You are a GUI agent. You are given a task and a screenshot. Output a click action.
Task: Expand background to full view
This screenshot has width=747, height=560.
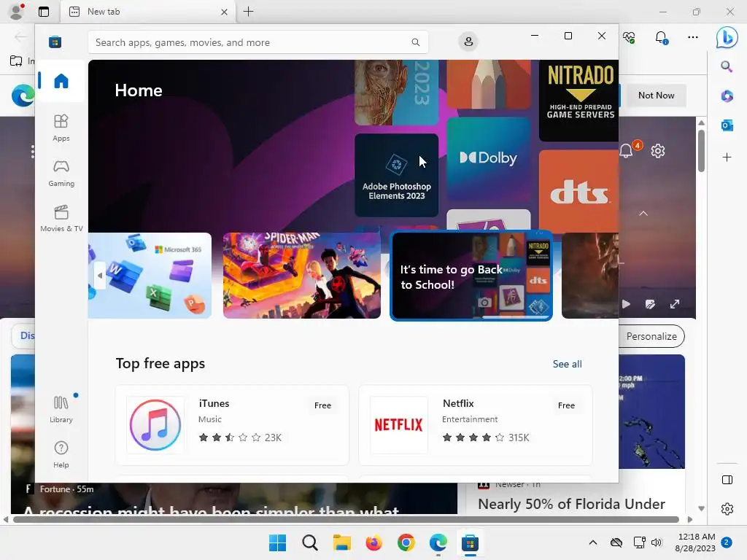(675, 304)
